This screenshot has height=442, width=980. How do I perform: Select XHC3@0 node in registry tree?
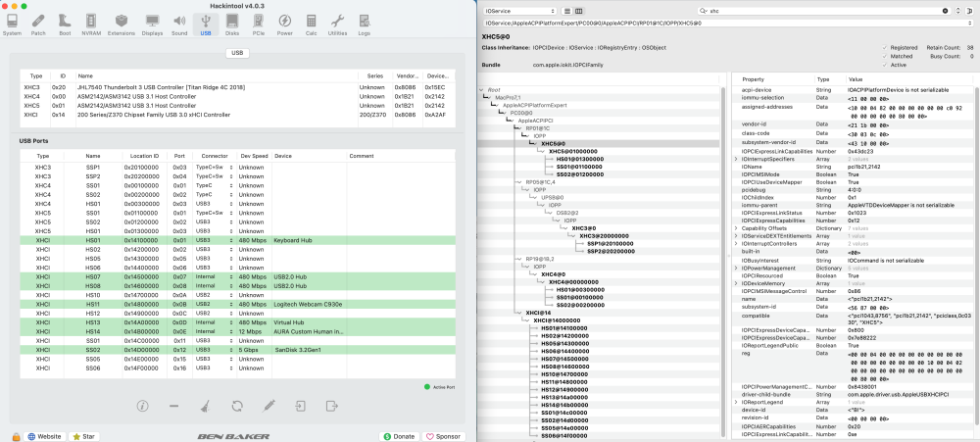[584, 228]
